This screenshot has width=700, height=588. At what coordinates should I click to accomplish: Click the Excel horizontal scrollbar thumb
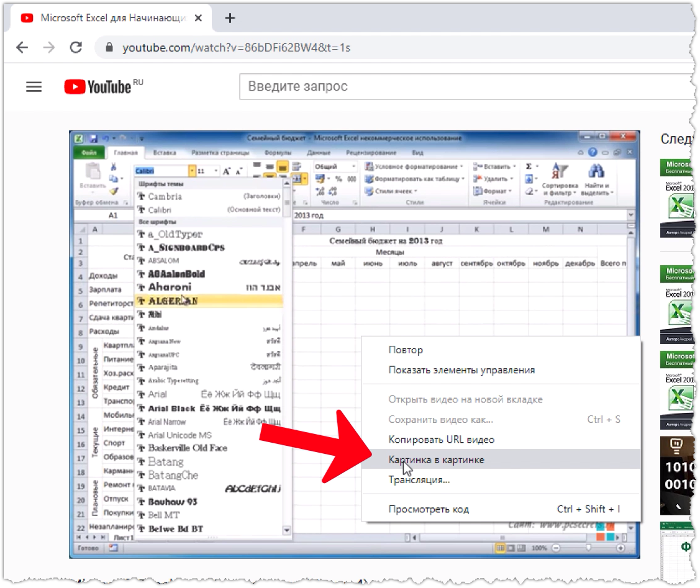tap(502, 538)
